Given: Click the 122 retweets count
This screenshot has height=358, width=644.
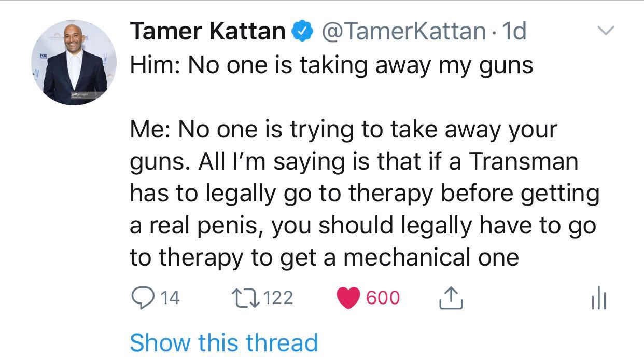Looking at the screenshot, I should (x=278, y=298).
